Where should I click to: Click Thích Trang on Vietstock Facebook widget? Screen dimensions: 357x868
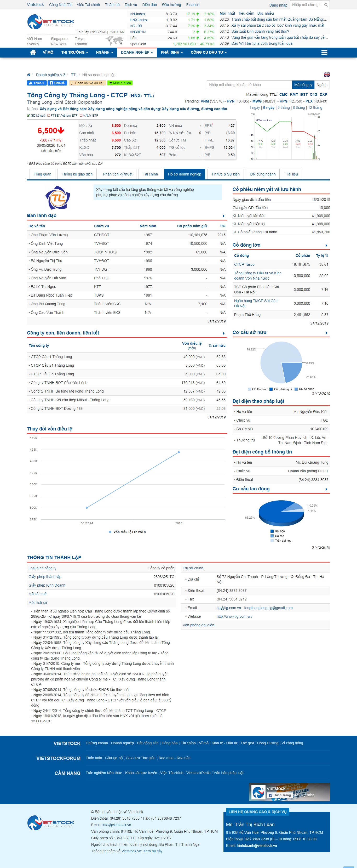tap(280, 795)
